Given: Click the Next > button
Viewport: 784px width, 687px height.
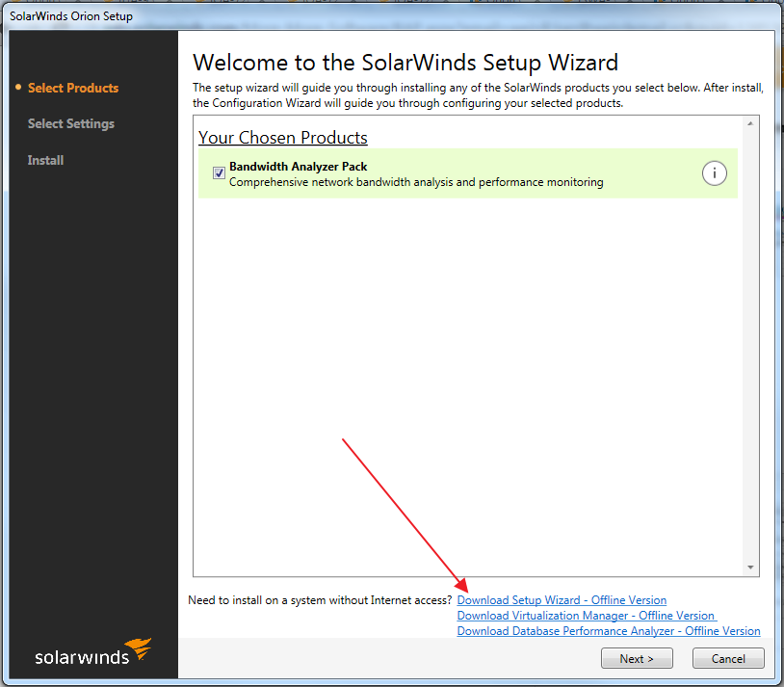Looking at the screenshot, I should 637,658.
